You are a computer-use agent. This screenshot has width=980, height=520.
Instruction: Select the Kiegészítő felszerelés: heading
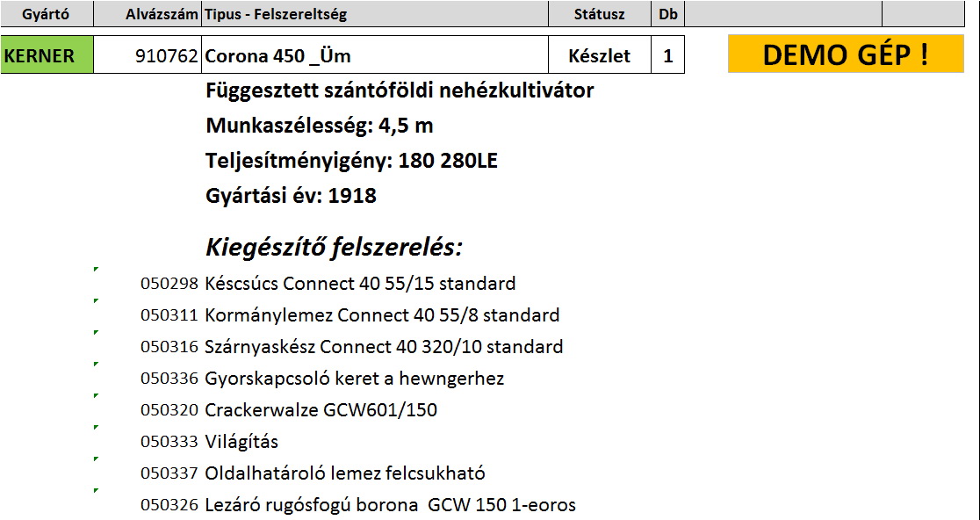click(334, 248)
